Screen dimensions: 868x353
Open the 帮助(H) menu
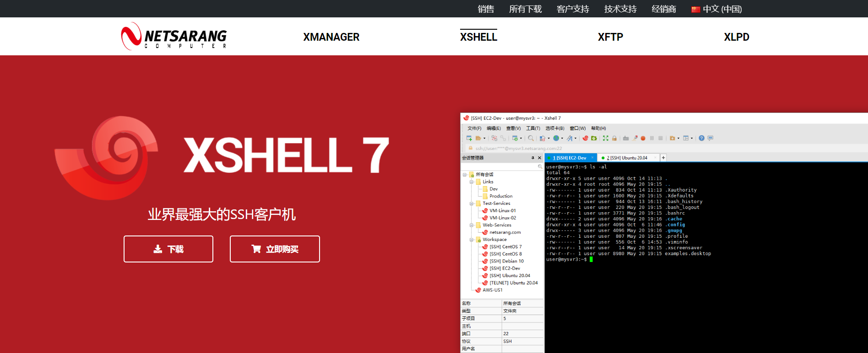598,128
